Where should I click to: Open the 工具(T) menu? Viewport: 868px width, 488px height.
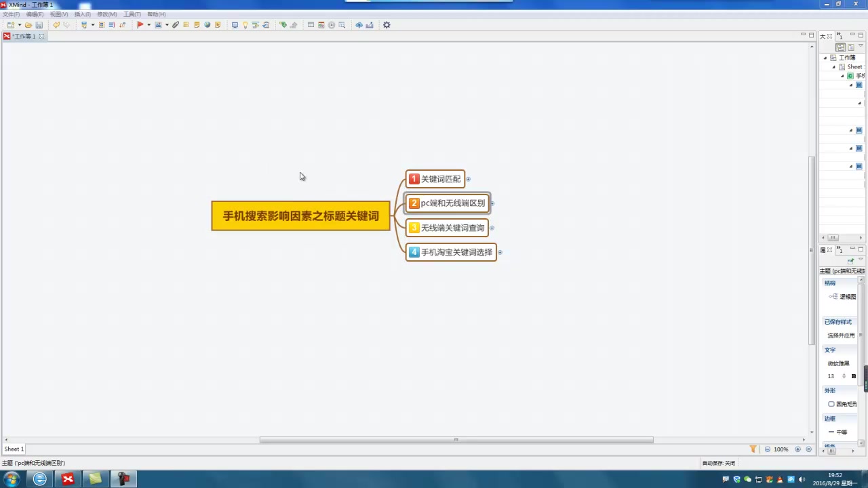[132, 14]
